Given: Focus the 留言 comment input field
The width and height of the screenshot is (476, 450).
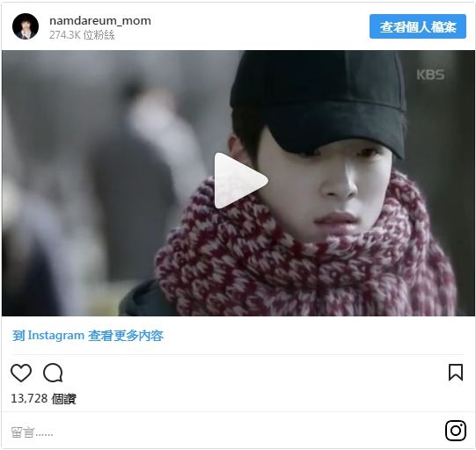Looking at the screenshot, I should click(224, 432).
